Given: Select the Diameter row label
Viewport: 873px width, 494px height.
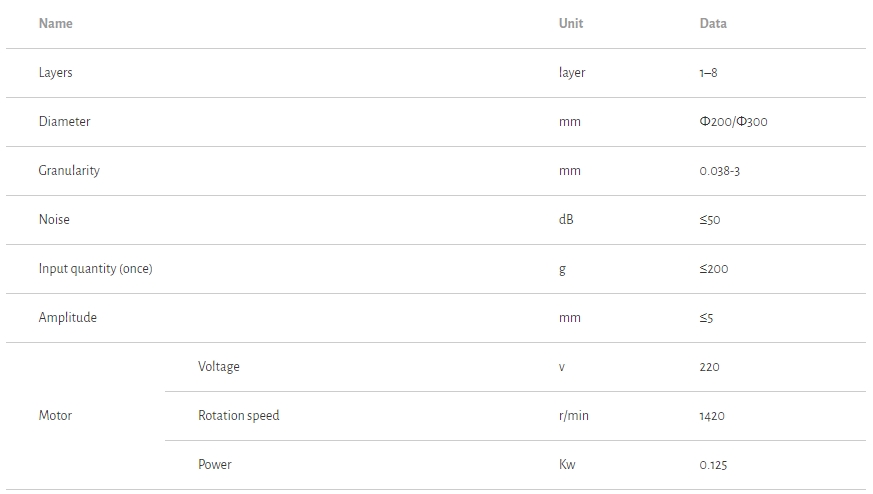Looking at the screenshot, I should click(x=65, y=122).
